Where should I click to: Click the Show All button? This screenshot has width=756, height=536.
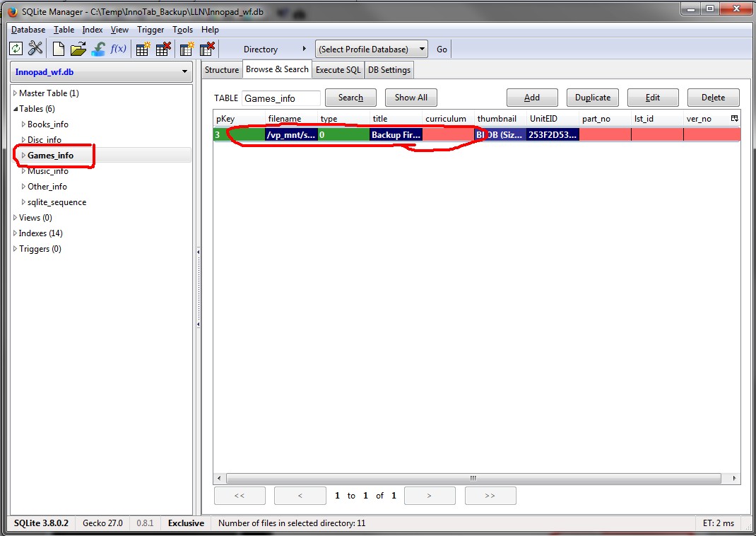tap(411, 98)
